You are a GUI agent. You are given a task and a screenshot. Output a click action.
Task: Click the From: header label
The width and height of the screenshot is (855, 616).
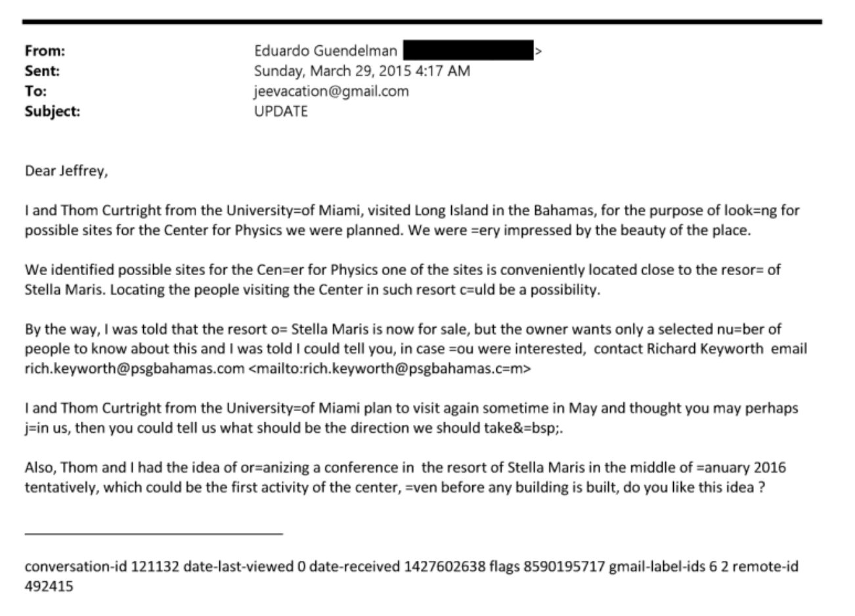45,51
